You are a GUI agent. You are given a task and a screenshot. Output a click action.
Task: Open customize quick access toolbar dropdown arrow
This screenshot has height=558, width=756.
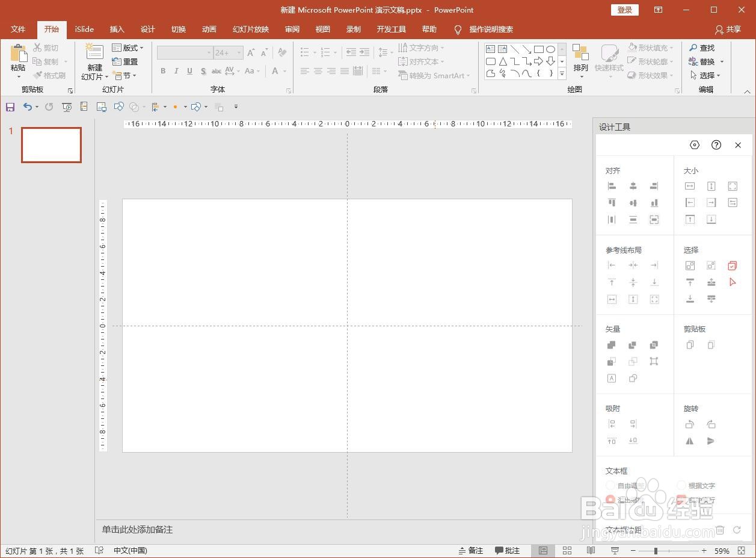pyautogui.click(x=236, y=107)
